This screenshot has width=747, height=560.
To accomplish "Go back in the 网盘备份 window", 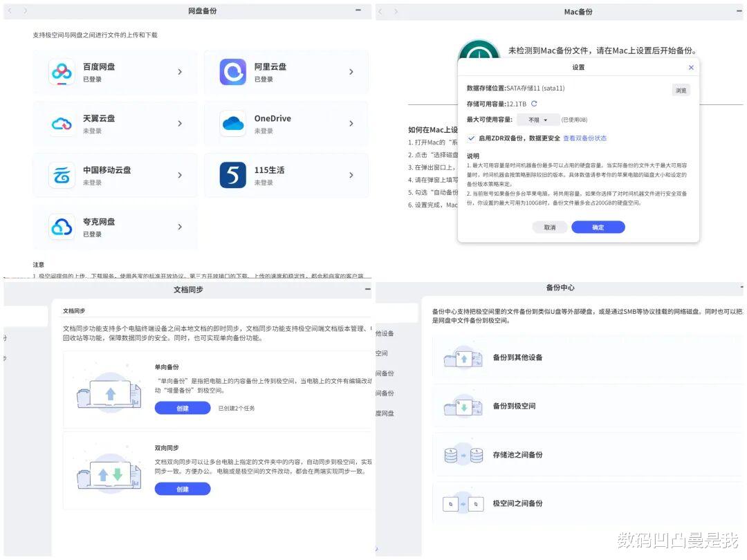I will pos(11,10).
